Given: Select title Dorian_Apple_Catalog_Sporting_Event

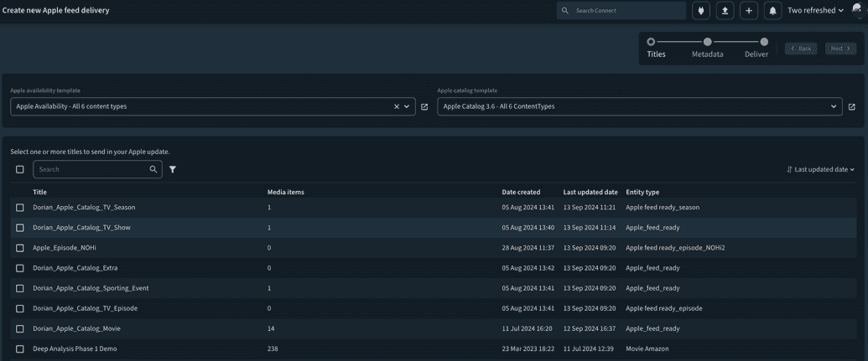Looking at the screenshot, I should [x=91, y=289].
